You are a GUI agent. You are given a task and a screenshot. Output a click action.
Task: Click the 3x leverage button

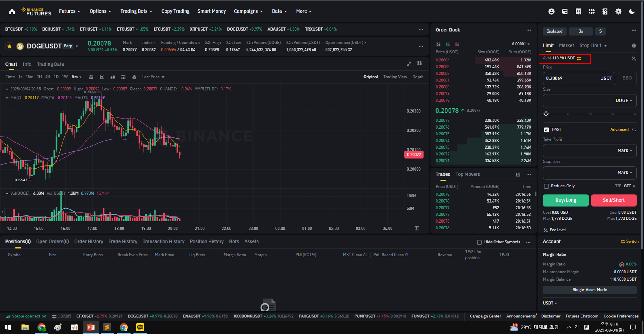point(581,31)
